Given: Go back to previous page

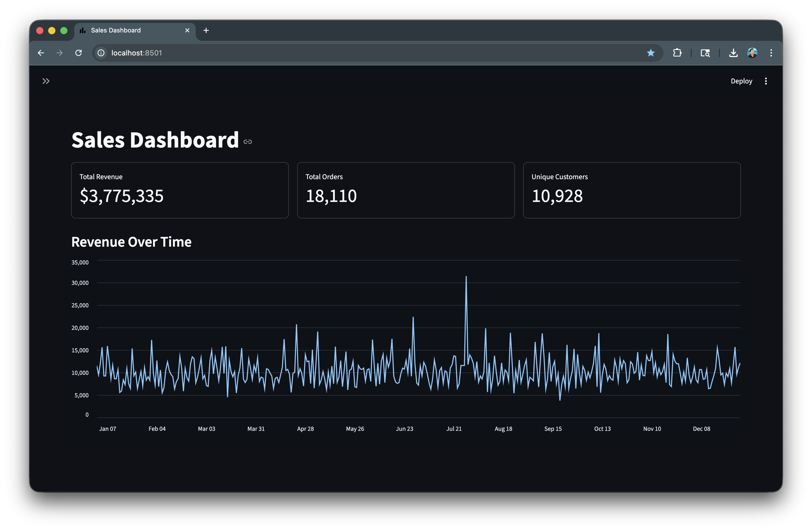Looking at the screenshot, I should 41,53.
